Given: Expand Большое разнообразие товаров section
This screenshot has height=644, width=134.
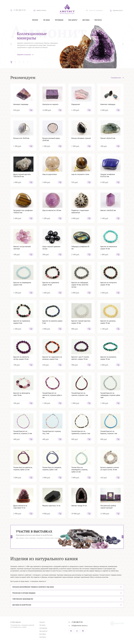Looking at the screenshot, I should (67, 587).
